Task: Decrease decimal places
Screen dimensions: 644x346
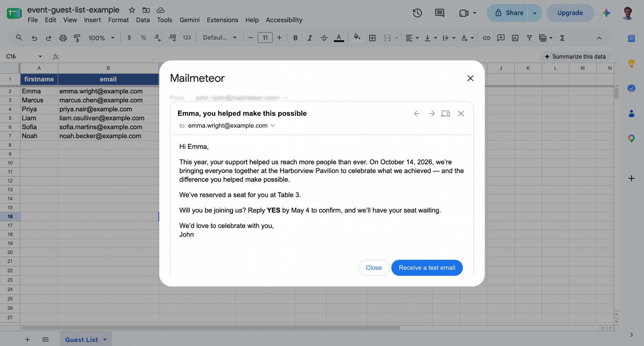Action: pyautogui.click(x=158, y=38)
